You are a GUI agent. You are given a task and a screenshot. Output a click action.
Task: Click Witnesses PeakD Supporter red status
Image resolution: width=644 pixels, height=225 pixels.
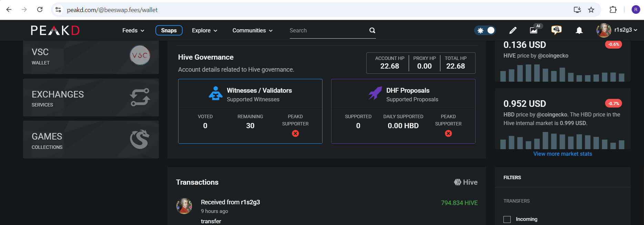click(295, 133)
